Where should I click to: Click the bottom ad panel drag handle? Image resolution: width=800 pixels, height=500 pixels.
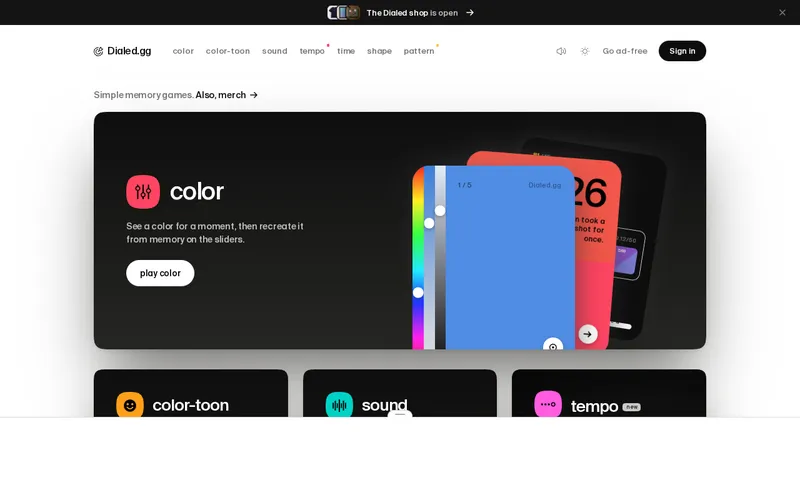tap(400, 414)
